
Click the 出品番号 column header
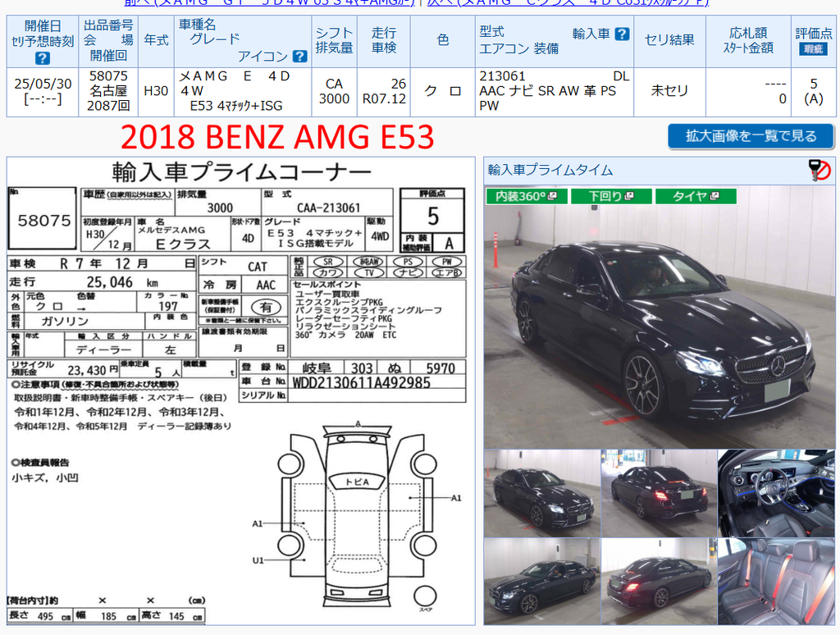108,41
